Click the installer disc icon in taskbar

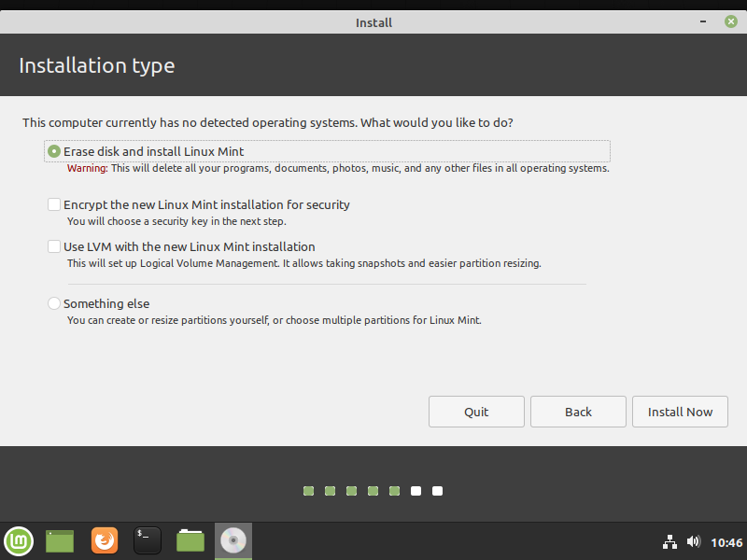pyautogui.click(x=233, y=541)
